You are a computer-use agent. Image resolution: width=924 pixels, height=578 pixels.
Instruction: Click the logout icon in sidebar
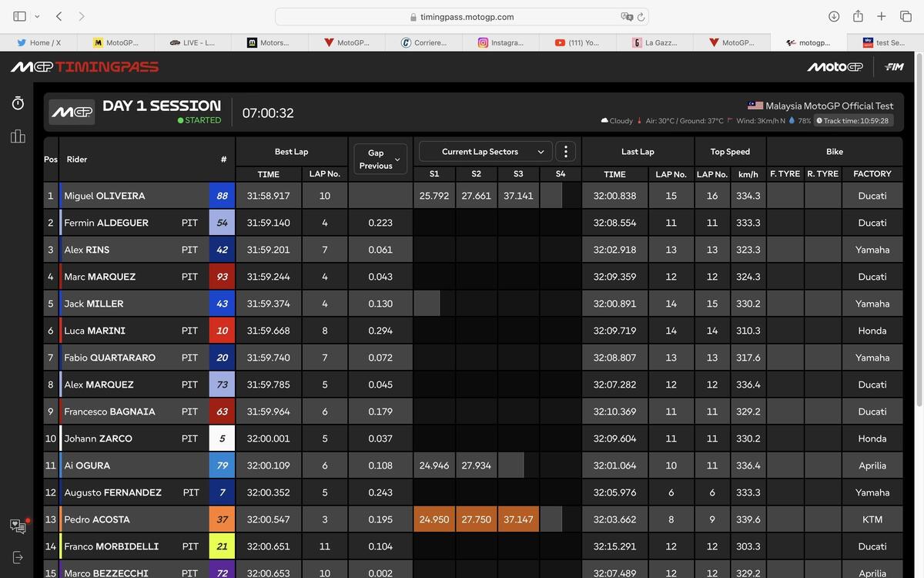click(x=18, y=557)
